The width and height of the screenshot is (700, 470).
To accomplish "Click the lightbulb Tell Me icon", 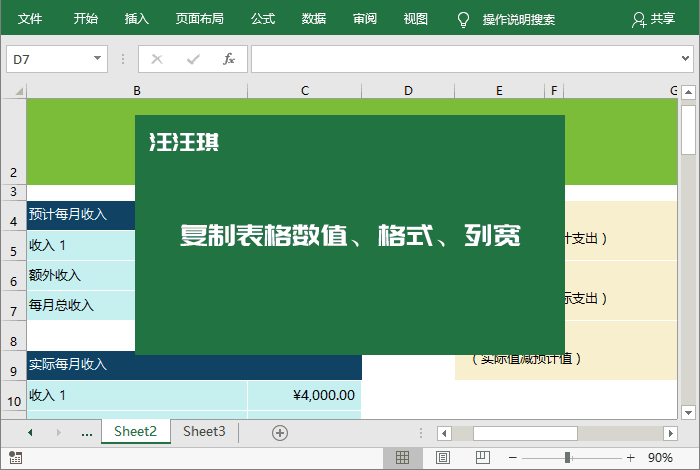I will point(463,20).
